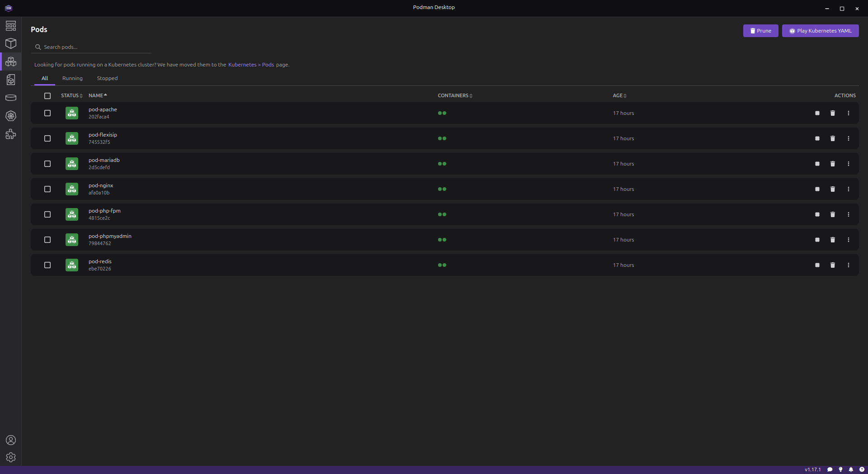Click the lightbulb icon in status bar
The width and height of the screenshot is (868, 474).
[840, 469]
